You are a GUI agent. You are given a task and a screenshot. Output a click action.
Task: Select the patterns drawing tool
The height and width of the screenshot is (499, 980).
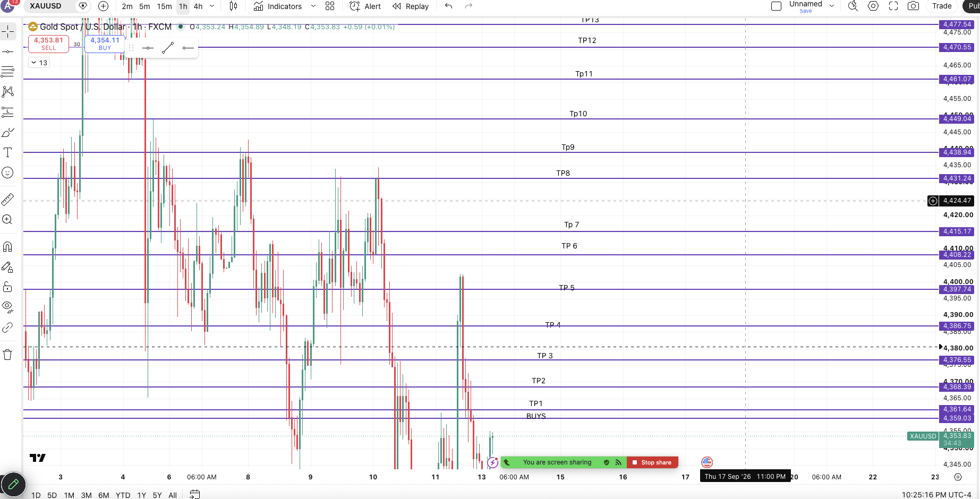click(x=8, y=92)
